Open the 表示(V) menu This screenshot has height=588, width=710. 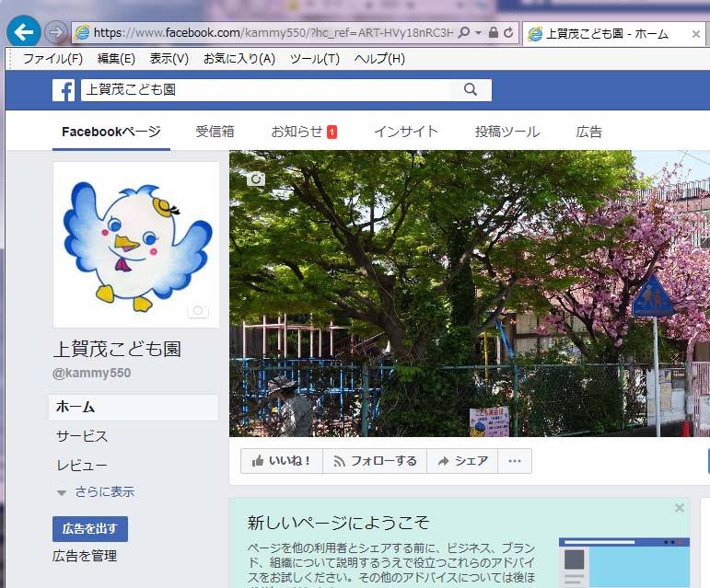[x=169, y=59]
